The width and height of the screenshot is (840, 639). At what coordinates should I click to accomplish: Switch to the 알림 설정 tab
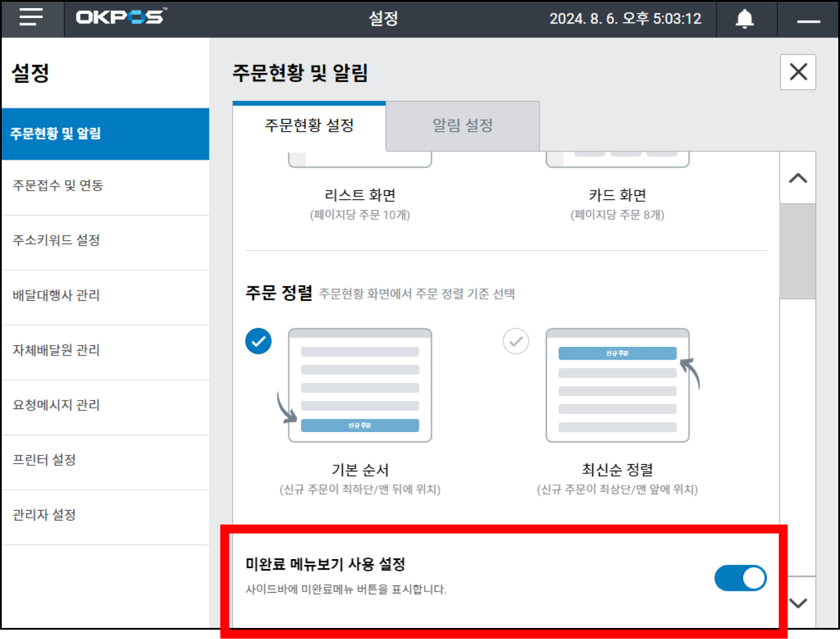point(463,125)
